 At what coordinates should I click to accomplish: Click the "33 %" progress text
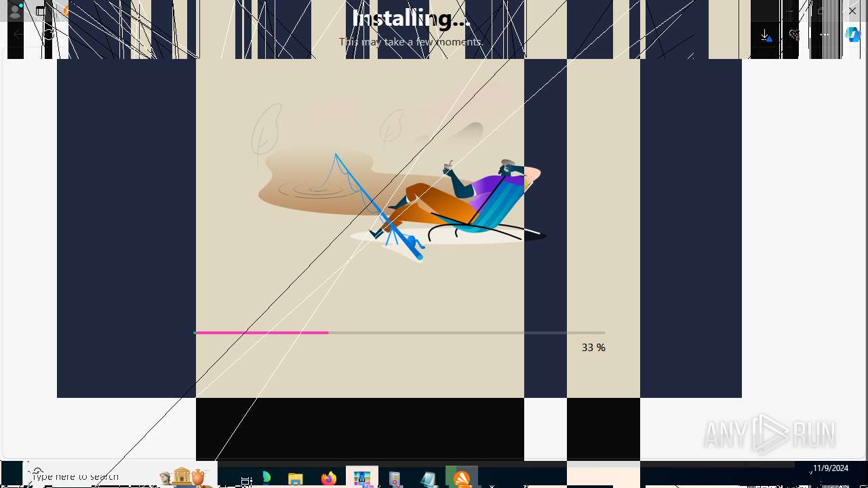tap(593, 348)
